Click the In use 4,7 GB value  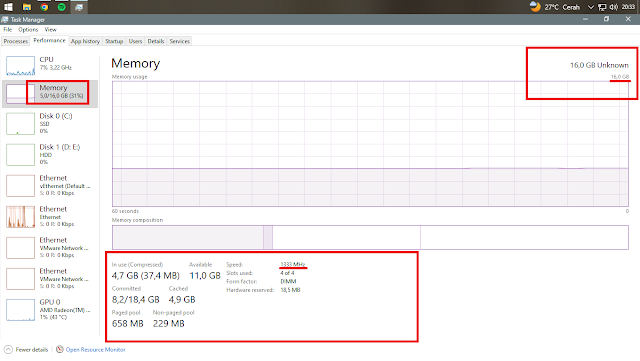146,276
